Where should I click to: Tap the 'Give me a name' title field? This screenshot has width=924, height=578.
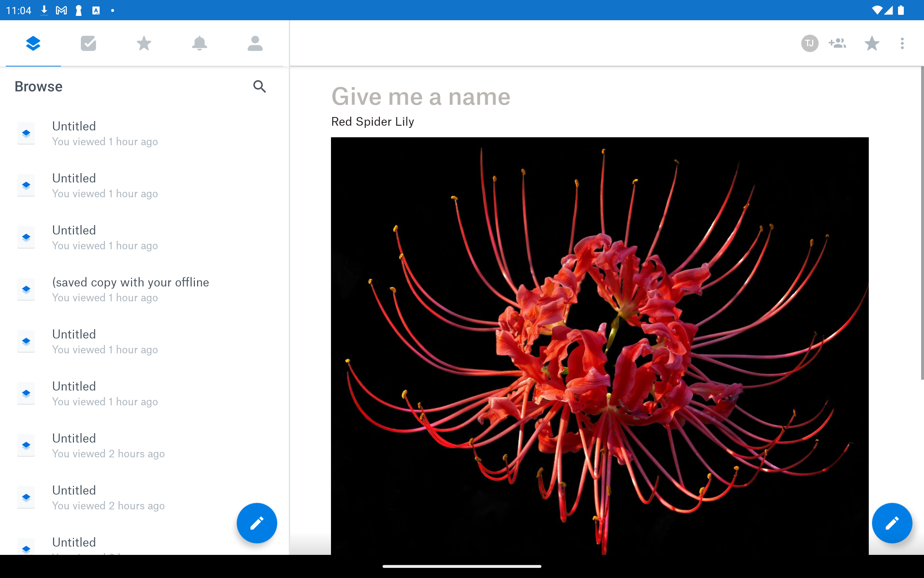pyautogui.click(x=421, y=96)
